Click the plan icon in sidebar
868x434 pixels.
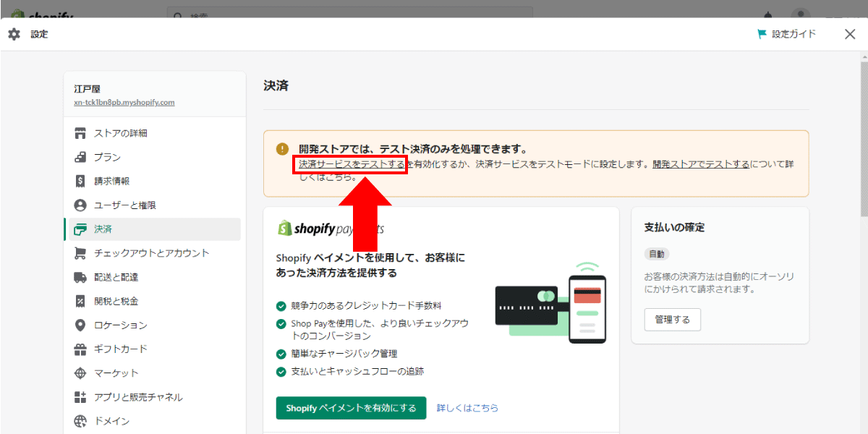[80, 157]
